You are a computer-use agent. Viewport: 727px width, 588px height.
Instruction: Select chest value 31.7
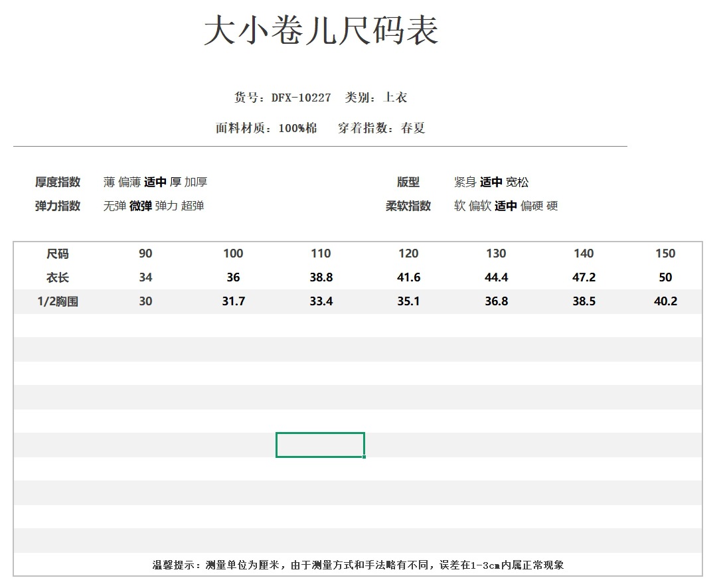coord(233,302)
